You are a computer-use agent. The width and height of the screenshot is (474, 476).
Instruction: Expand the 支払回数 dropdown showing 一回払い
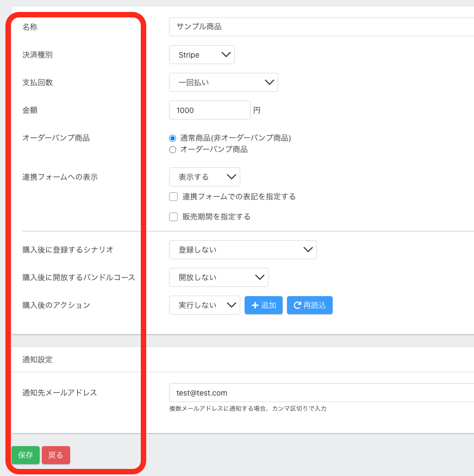(x=223, y=83)
